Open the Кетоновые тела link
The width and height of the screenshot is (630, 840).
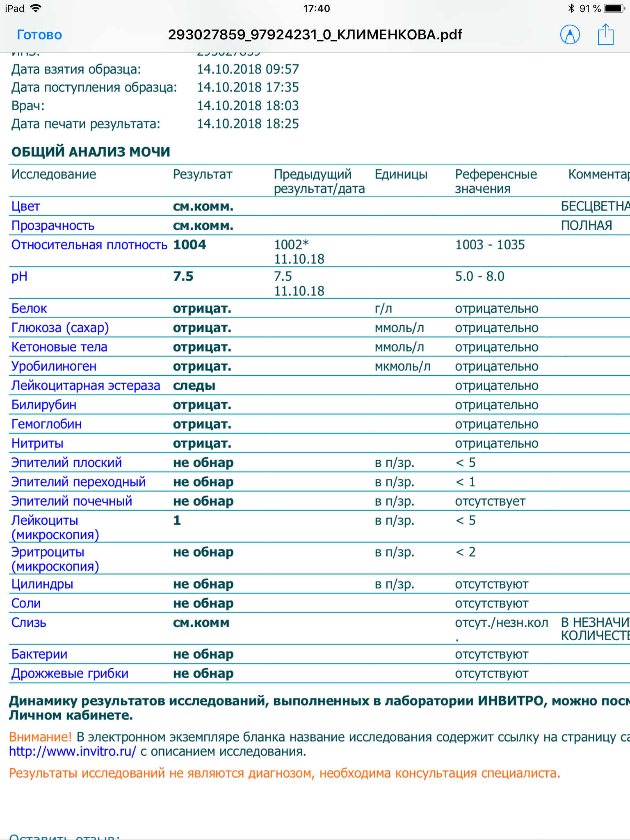pos(59,347)
